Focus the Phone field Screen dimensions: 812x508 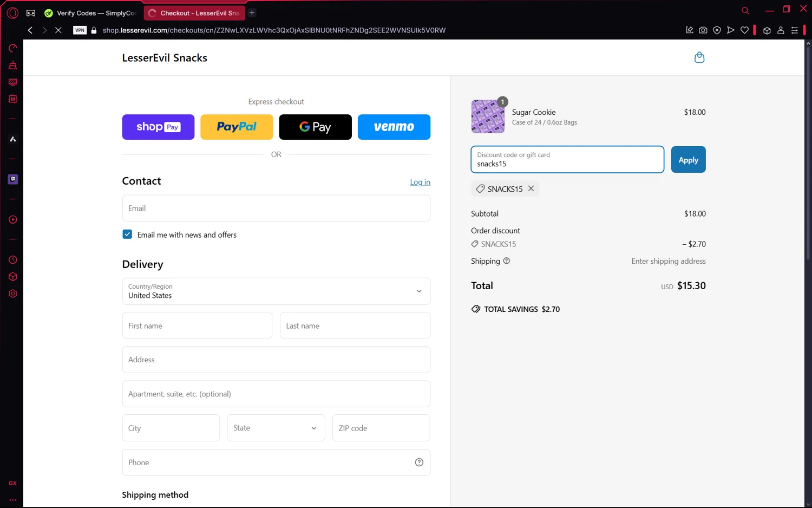(276, 463)
